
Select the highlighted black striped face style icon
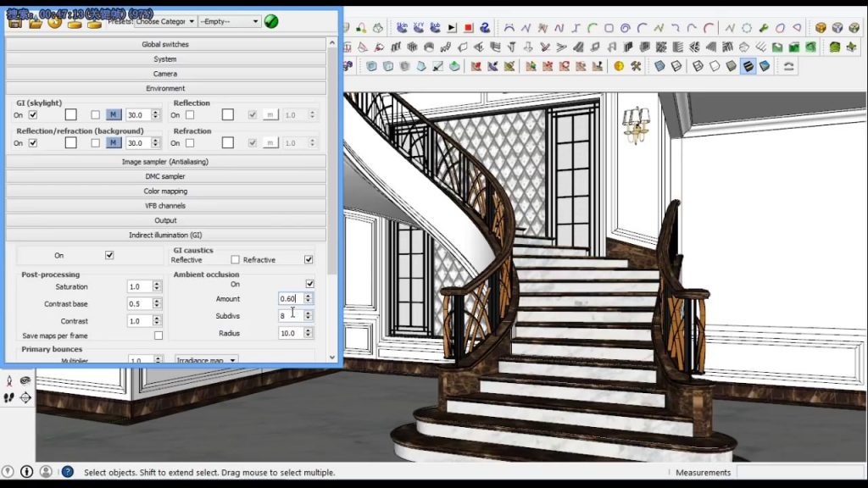(x=748, y=66)
